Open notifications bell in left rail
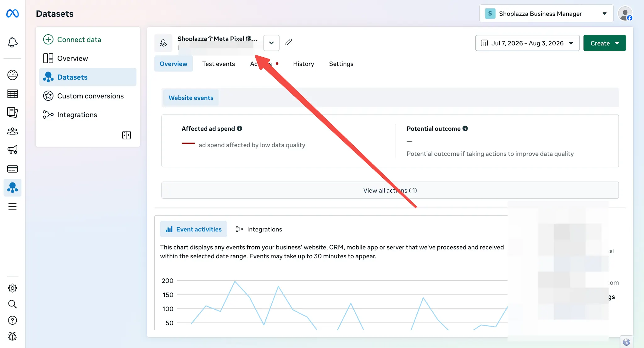The width and height of the screenshot is (644, 348). coord(13,42)
